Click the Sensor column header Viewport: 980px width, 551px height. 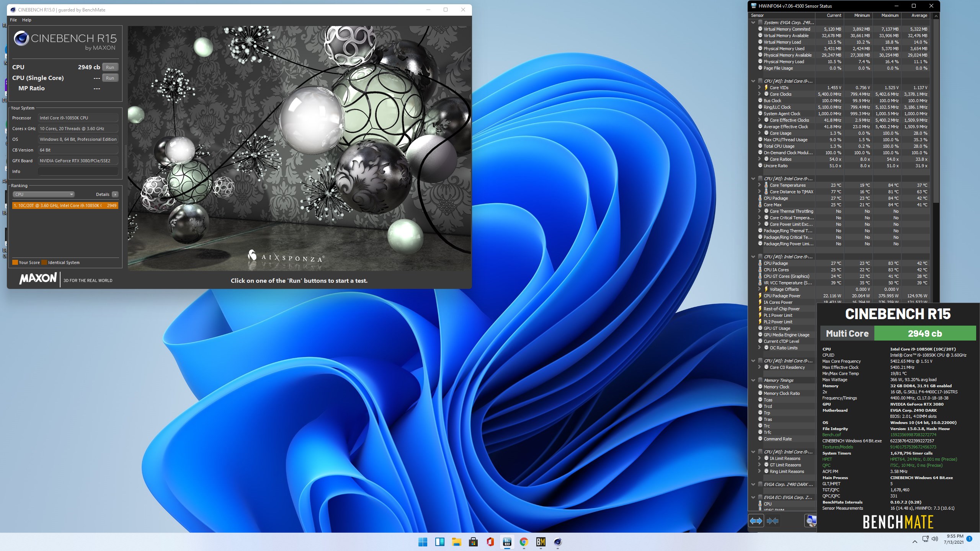[782, 15]
